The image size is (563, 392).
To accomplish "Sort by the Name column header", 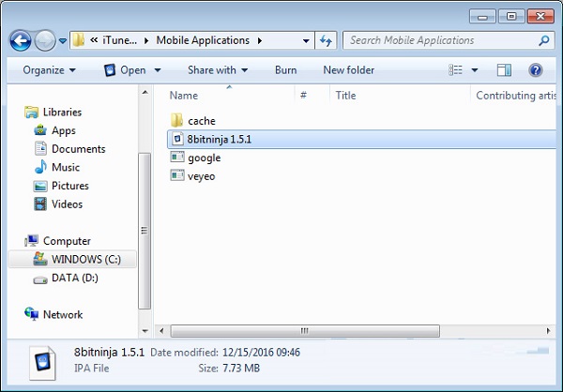I will 184,96.
